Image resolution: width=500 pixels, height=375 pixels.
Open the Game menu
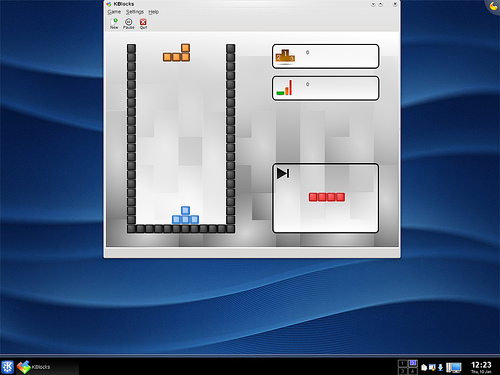[114, 12]
